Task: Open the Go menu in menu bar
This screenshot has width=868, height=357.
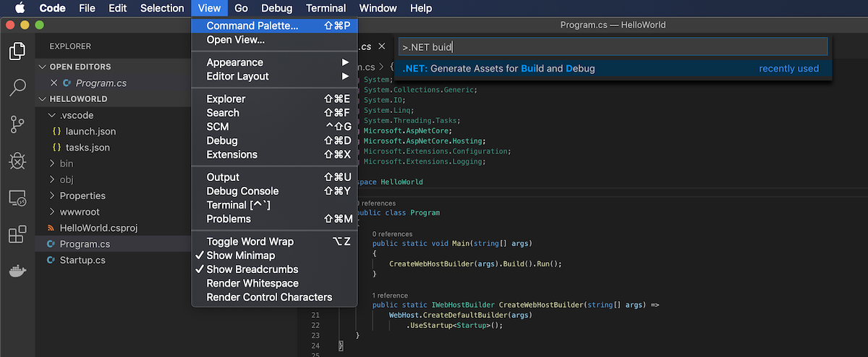Action: [x=242, y=8]
